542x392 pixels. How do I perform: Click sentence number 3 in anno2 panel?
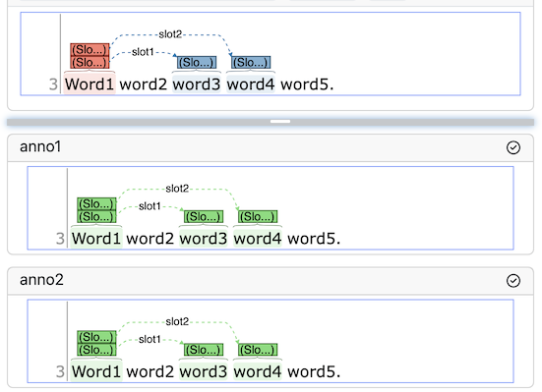click(x=60, y=372)
